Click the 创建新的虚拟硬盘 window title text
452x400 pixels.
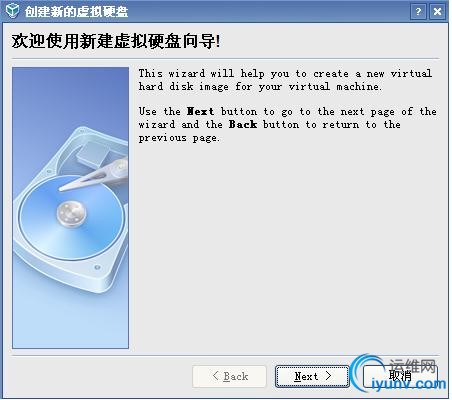pyautogui.click(x=76, y=12)
